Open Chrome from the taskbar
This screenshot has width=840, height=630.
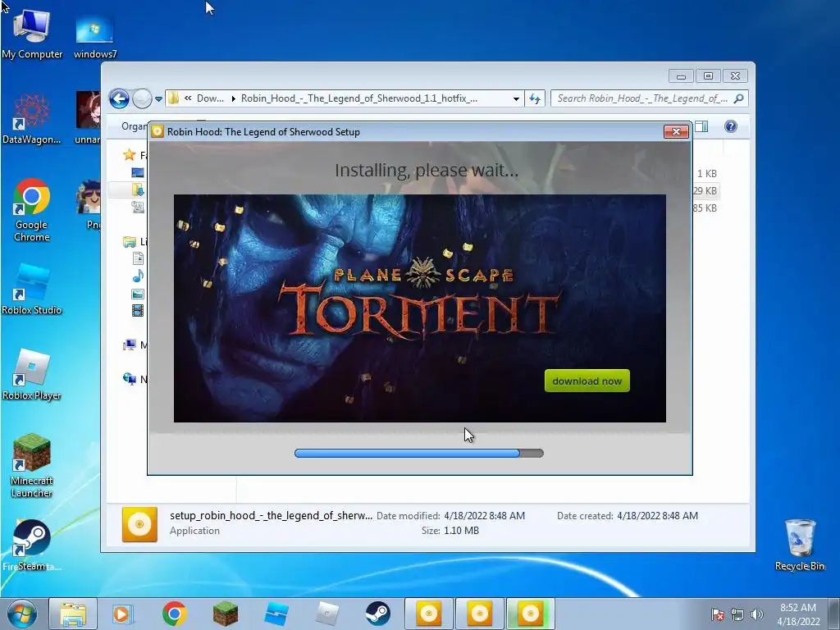(x=175, y=614)
